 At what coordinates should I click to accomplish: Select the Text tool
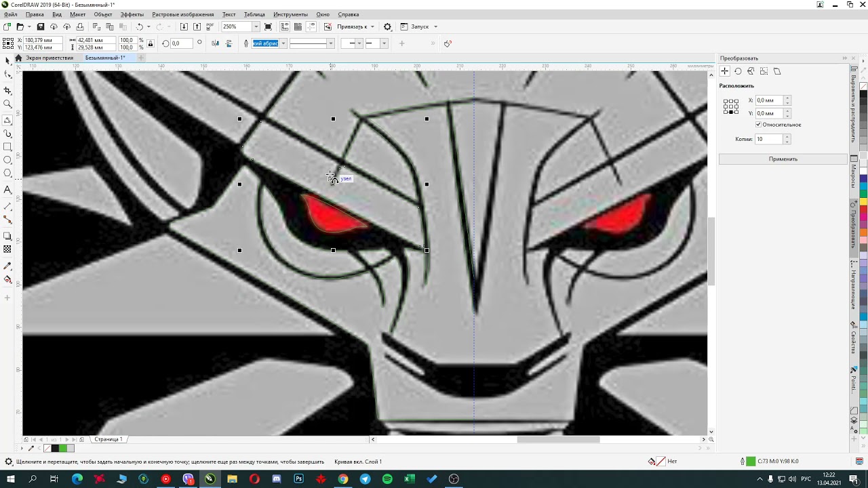tap(7, 190)
